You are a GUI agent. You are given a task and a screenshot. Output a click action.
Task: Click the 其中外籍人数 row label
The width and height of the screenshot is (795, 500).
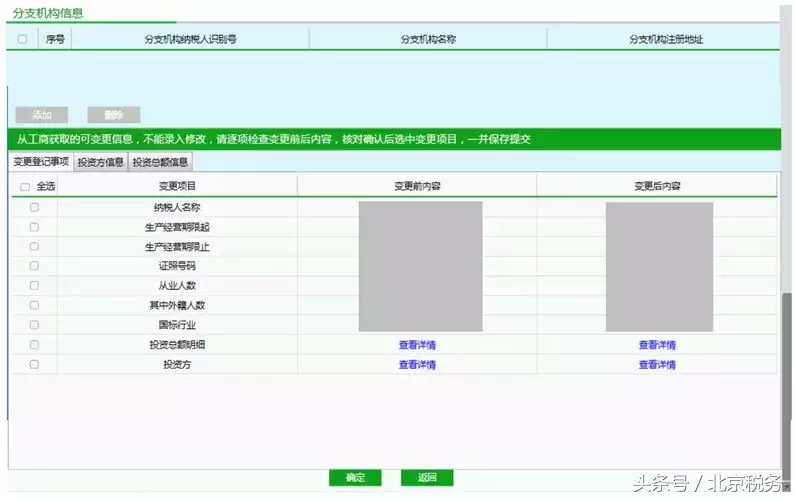click(177, 305)
